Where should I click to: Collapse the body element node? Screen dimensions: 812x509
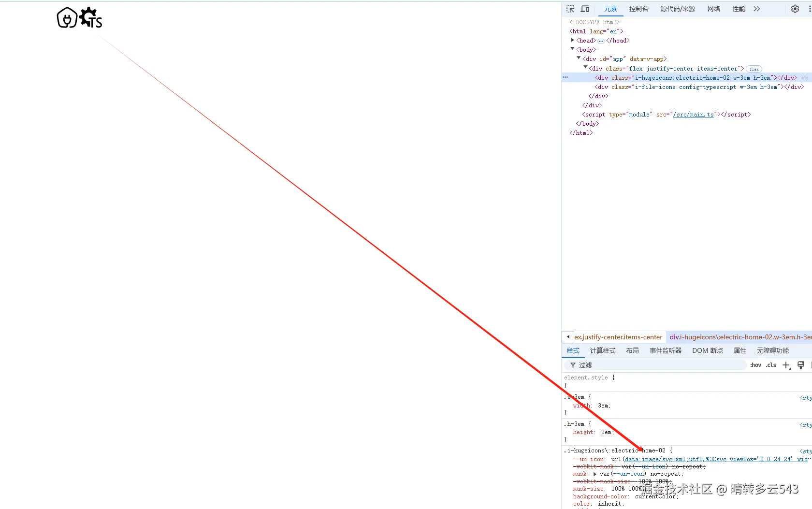coord(572,49)
